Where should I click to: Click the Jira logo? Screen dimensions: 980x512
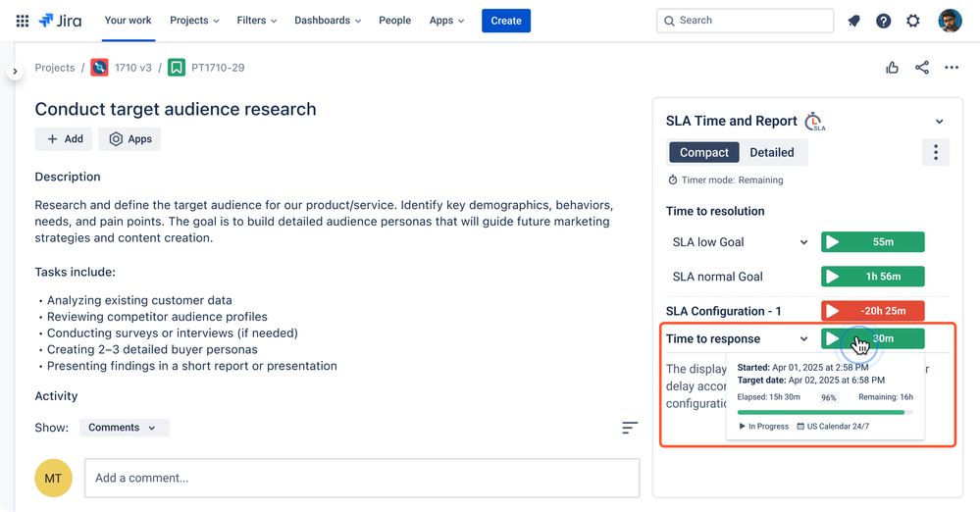pyautogui.click(x=60, y=21)
